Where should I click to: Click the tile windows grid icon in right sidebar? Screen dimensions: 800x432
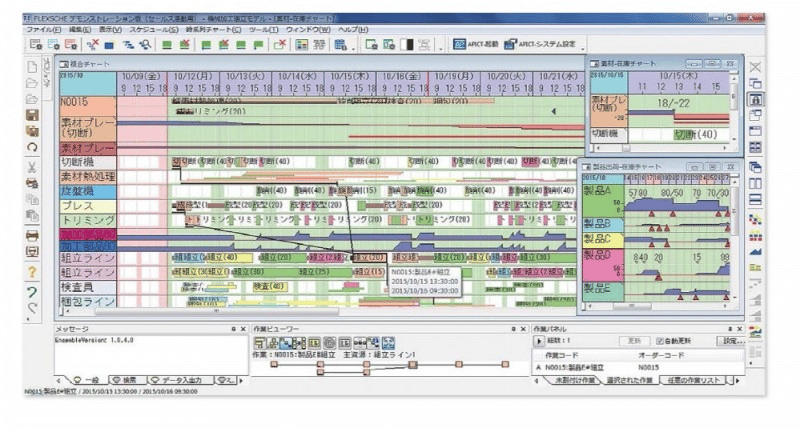755,147
